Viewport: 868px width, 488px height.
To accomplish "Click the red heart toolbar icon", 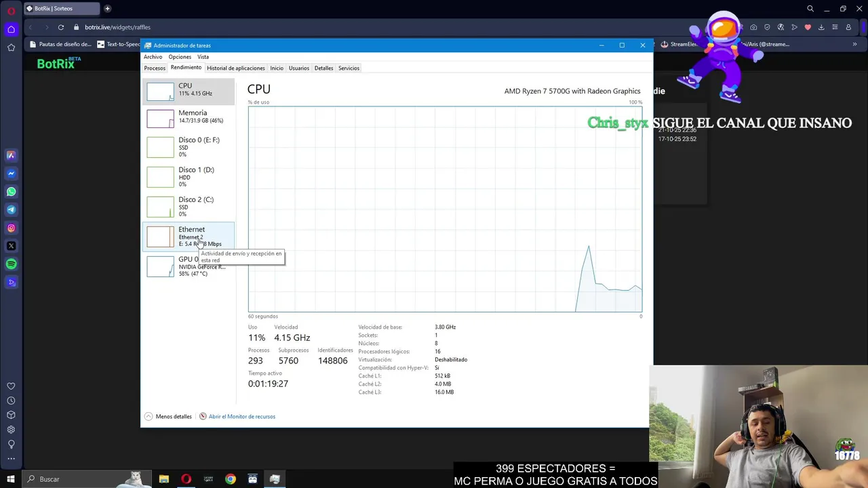I will pos(808,27).
